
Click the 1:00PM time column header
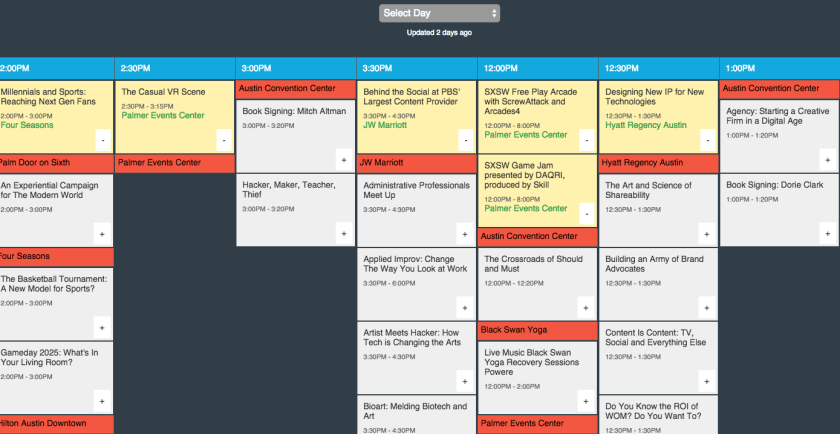point(779,69)
